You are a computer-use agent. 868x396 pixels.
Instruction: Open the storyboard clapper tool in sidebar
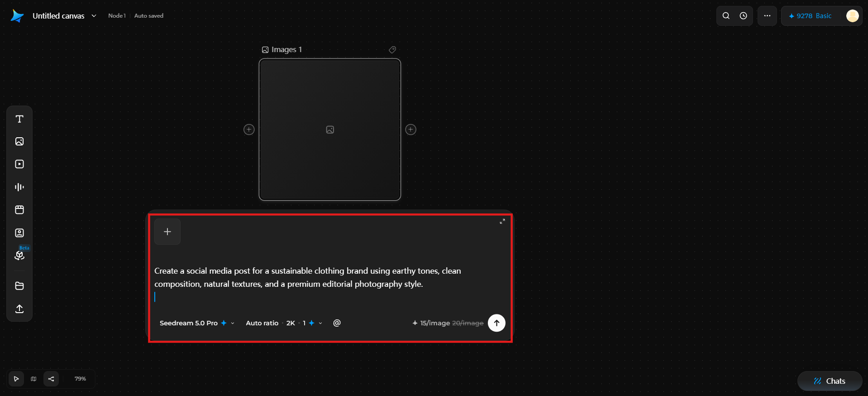coord(19,210)
